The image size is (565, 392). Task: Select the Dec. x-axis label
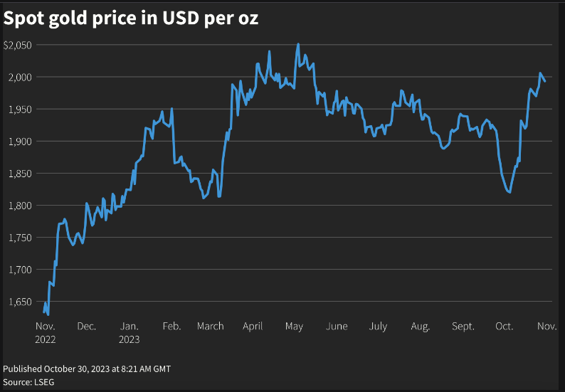(x=87, y=327)
